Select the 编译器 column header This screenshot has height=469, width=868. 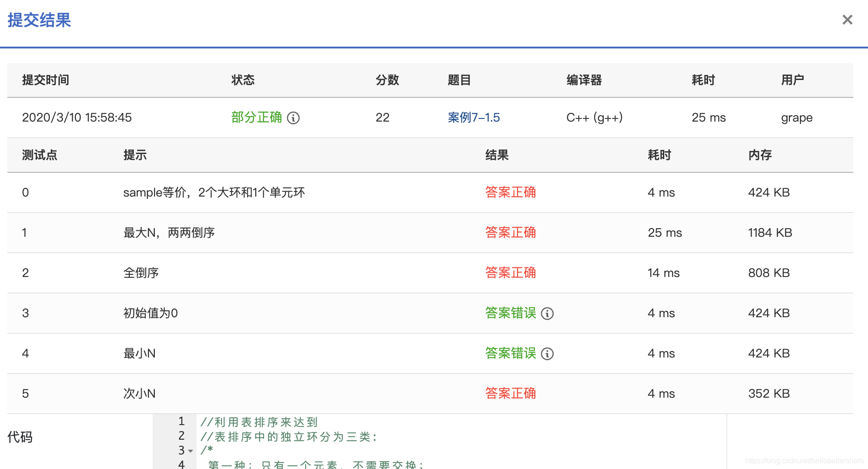point(584,80)
